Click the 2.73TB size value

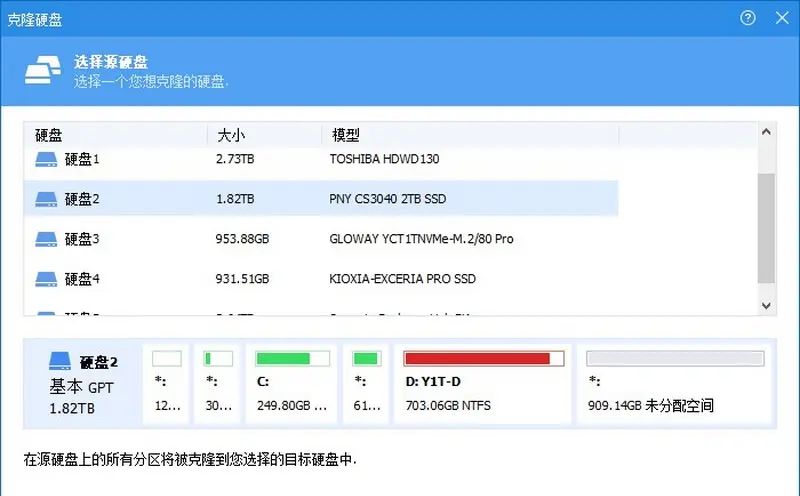point(235,159)
